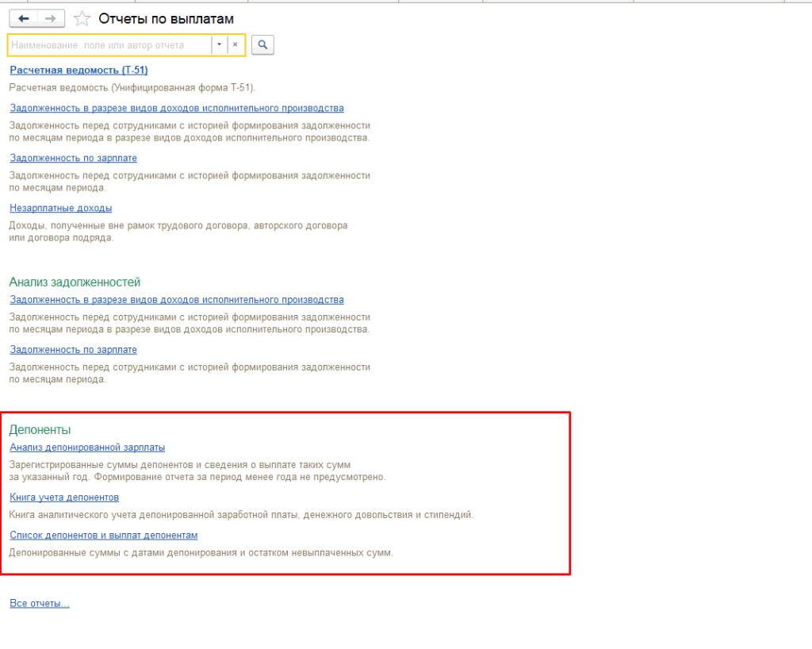The height and width of the screenshot is (649, 812).
Task: Open Задолженность по зарплате under Анализ задолженностей
Action: point(73,350)
